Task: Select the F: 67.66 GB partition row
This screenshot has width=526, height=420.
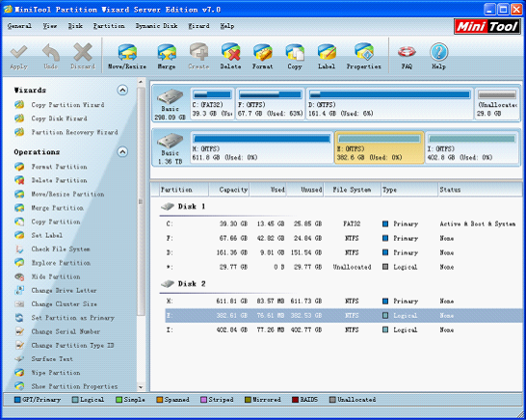Action: click(344, 238)
